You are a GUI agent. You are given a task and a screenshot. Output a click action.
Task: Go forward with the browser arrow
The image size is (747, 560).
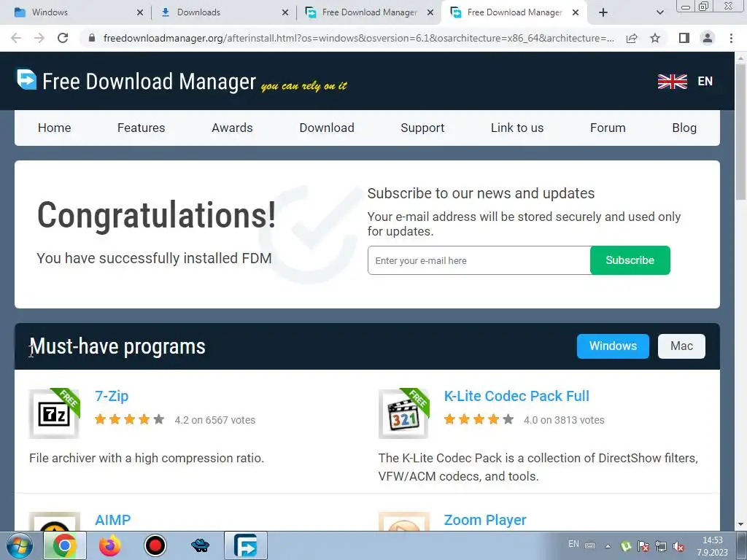tap(39, 38)
